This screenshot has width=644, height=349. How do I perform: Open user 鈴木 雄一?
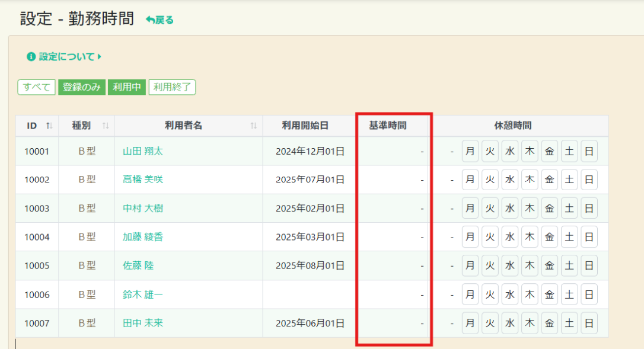tap(142, 294)
